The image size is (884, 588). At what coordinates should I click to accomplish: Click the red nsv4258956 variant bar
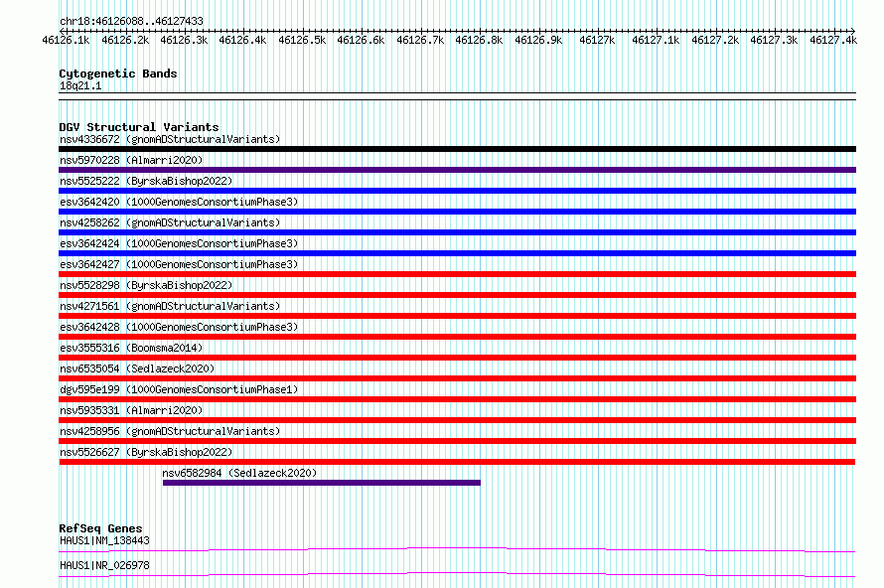click(457, 441)
